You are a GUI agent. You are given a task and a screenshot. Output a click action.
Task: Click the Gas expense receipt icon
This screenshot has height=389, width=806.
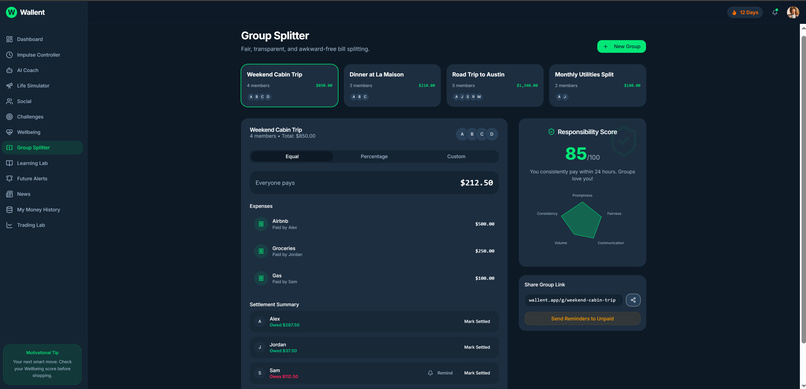pyautogui.click(x=261, y=278)
